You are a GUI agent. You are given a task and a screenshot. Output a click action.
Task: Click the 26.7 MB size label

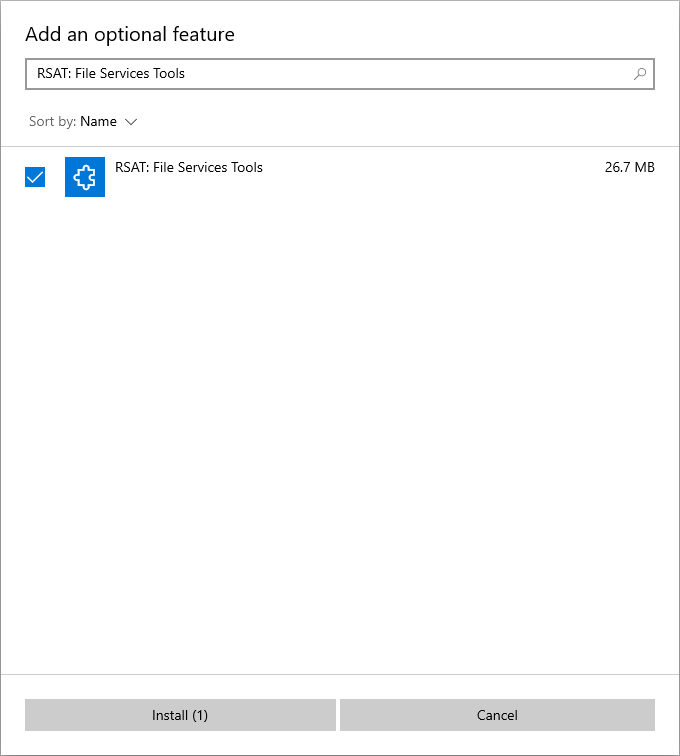(629, 168)
